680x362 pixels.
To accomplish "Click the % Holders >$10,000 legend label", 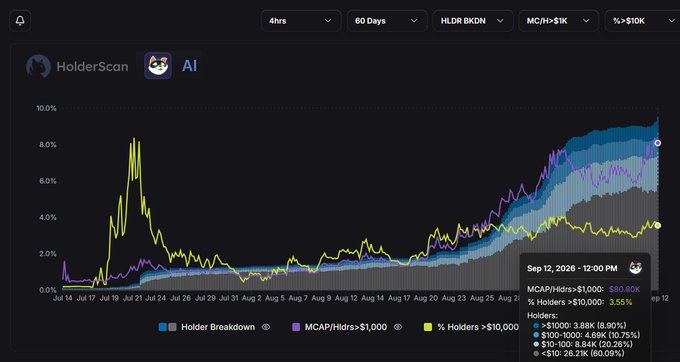I will [x=478, y=327].
